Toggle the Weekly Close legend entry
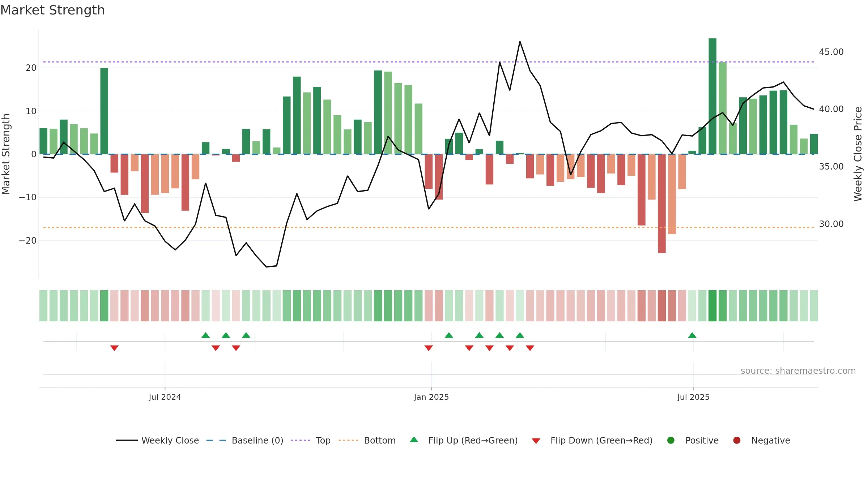This screenshot has height=488, width=868. coord(157,440)
